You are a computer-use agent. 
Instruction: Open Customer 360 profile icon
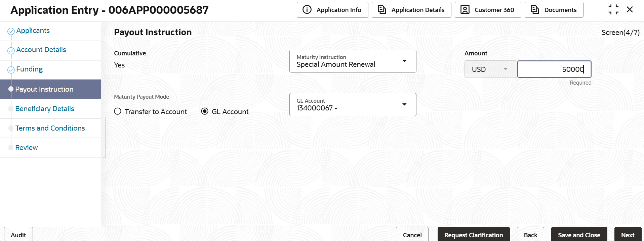(465, 10)
